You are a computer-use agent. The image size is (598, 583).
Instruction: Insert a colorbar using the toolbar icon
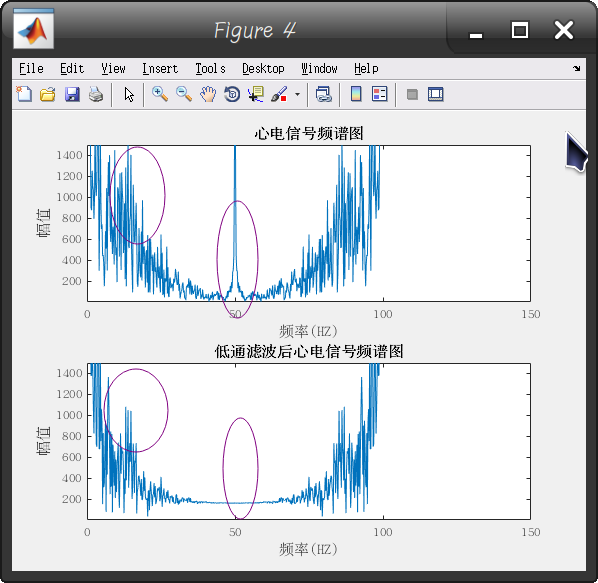(x=356, y=94)
